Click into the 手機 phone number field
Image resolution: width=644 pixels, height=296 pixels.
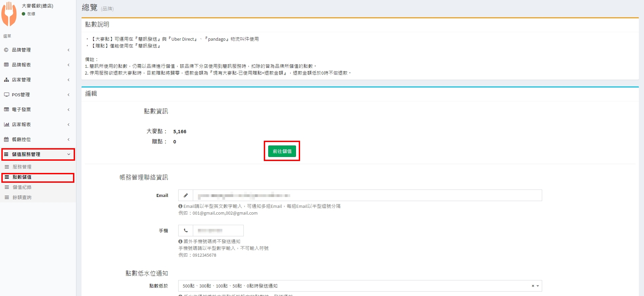pyautogui.click(x=218, y=231)
